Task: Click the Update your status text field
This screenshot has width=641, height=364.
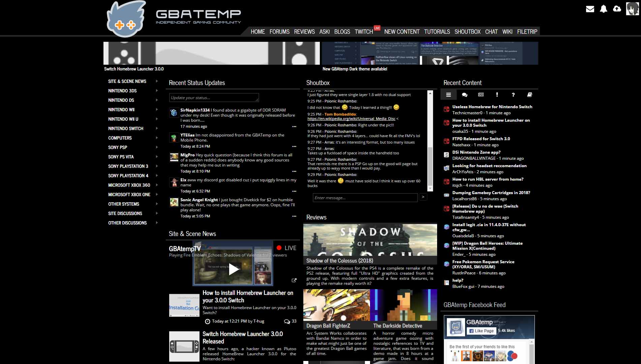Action: pos(214,98)
